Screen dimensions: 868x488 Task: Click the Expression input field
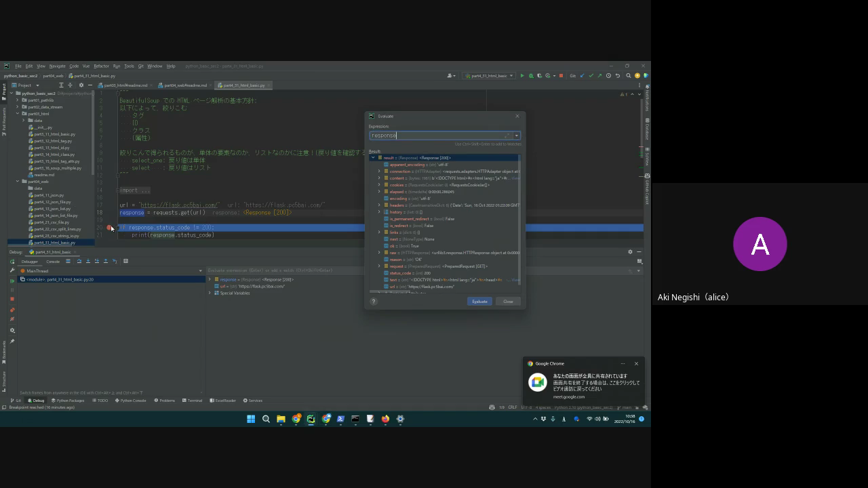click(437, 136)
